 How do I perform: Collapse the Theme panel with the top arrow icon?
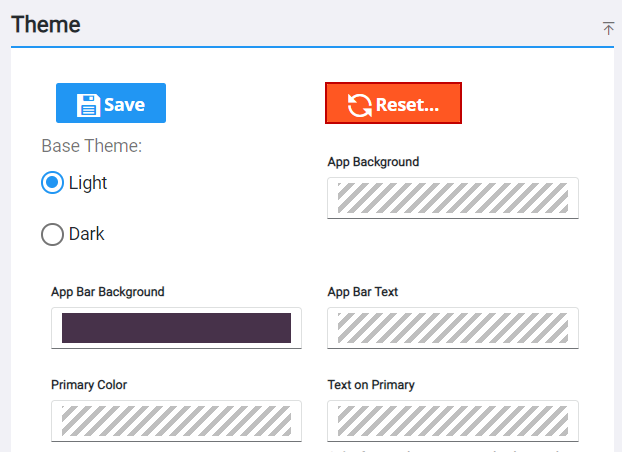[x=608, y=28]
